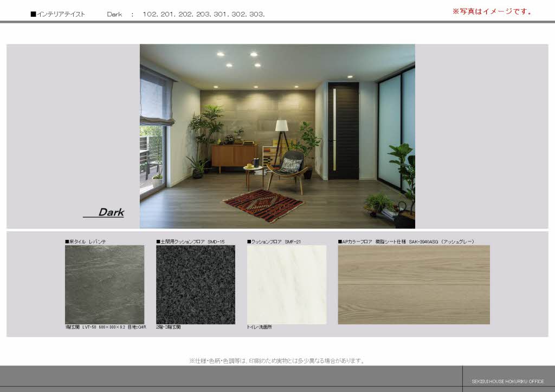
Task: Click the dark gray Levante floor tile swatch
Action: click(x=105, y=284)
